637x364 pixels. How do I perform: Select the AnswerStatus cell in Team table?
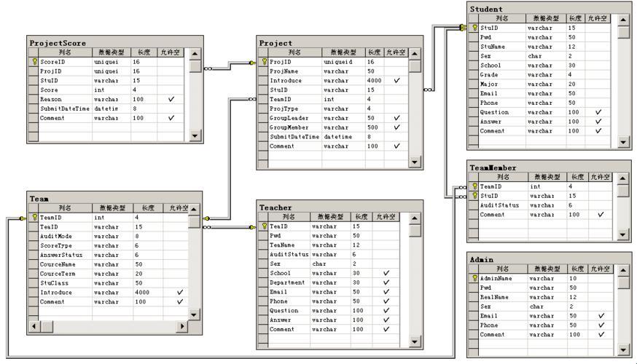tap(65, 254)
